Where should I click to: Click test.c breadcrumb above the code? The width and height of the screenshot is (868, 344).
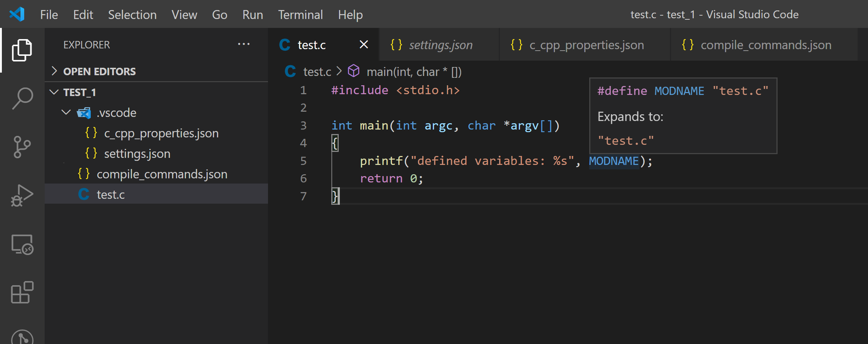(317, 71)
